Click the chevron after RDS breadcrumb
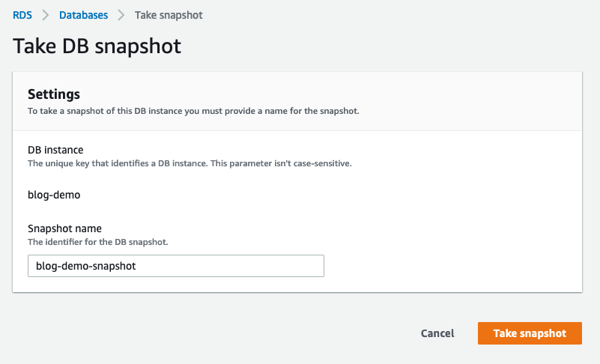The height and width of the screenshot is (364, 600). click(43, 15)
